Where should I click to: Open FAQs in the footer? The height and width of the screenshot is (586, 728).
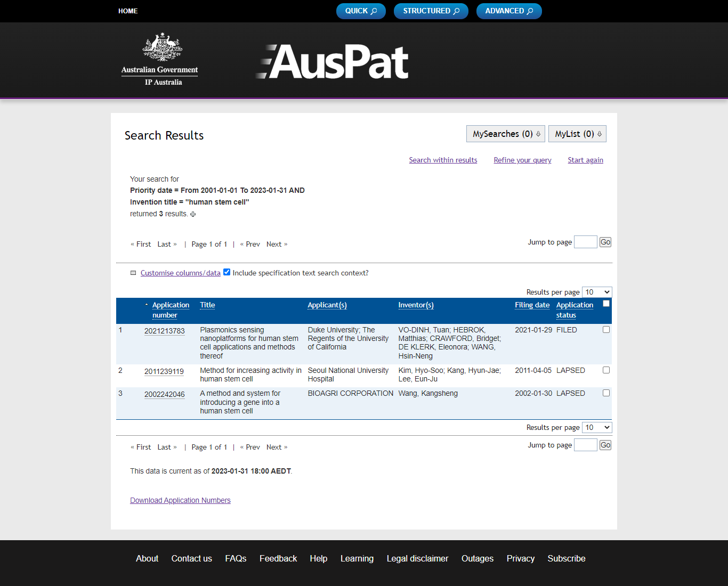coord(236,558)
